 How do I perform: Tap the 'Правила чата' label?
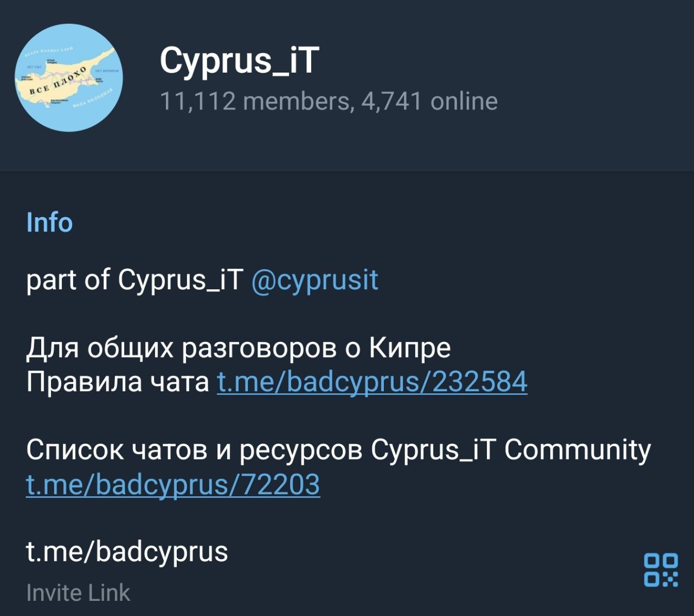(x=118, y=381)
